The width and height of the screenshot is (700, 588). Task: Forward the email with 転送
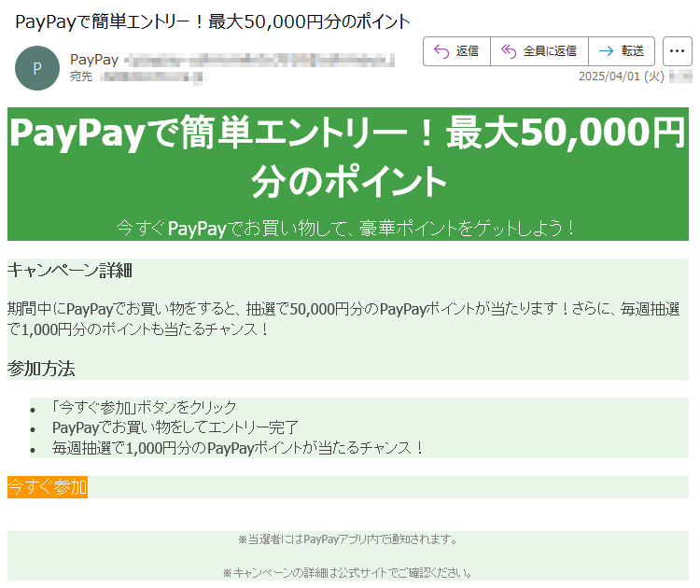pos(622,51)
